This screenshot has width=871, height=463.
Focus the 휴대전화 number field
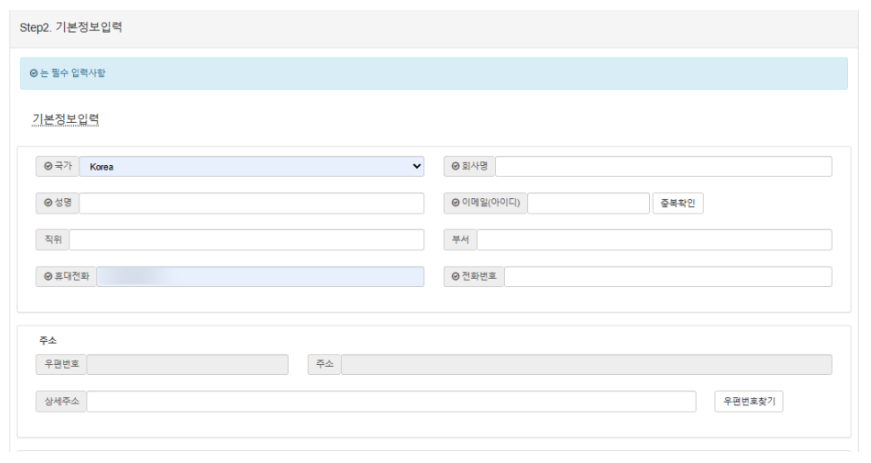[x=260, y=277]
